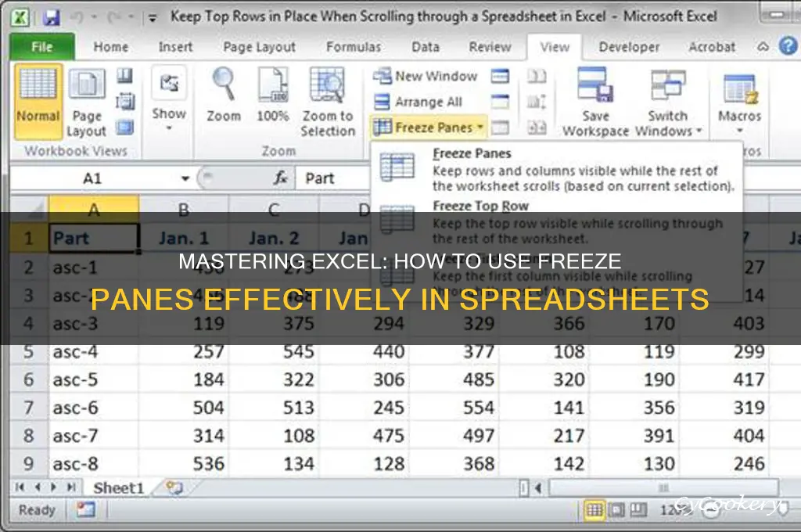Click the Jan. 1 header cell

pyautogui.click(x=184, y=238)
